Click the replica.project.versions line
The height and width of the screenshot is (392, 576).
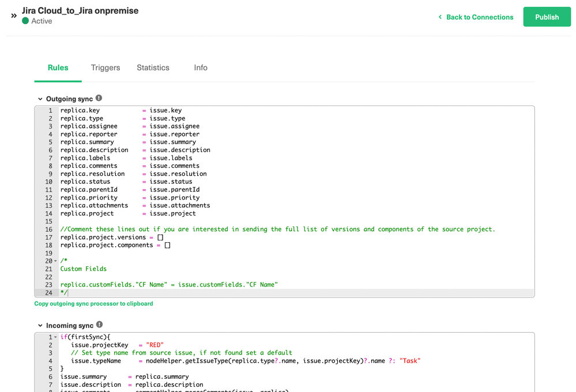tap(112, 238)
